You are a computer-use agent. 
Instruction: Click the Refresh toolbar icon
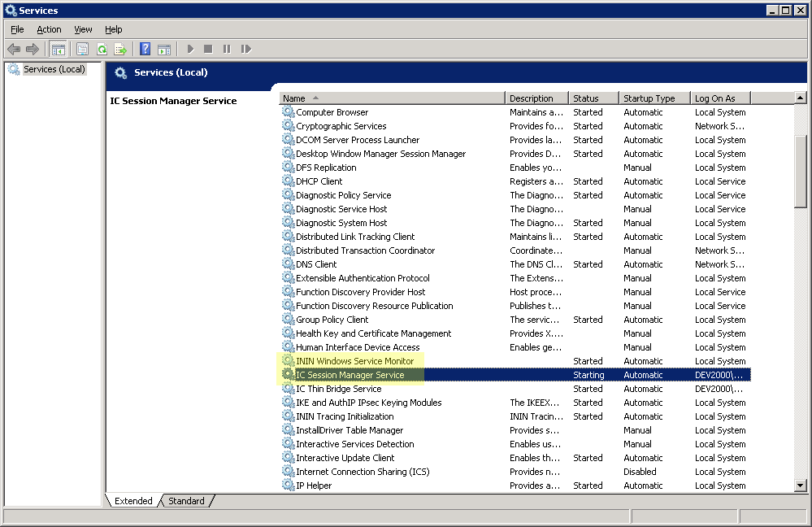102,50
